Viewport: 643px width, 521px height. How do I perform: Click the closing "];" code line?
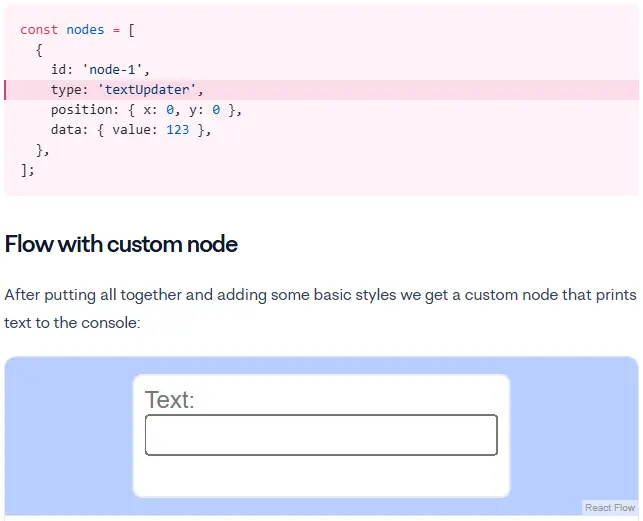coord(27,170)
